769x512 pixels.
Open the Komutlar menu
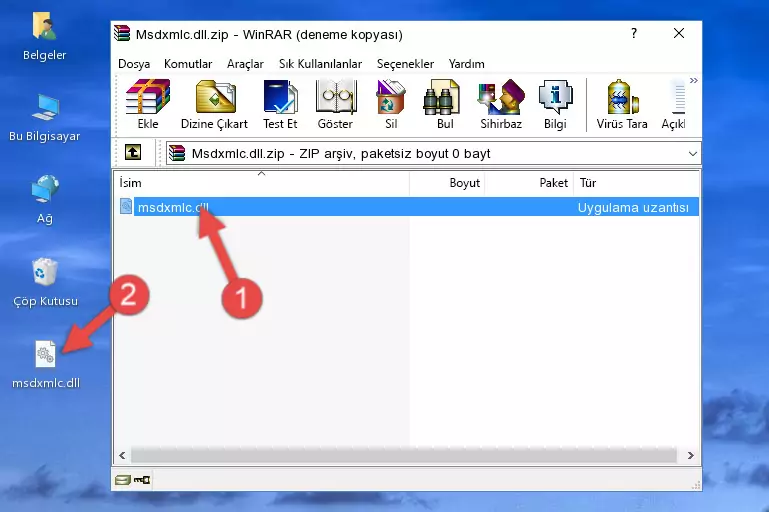(x=188, y=64)
